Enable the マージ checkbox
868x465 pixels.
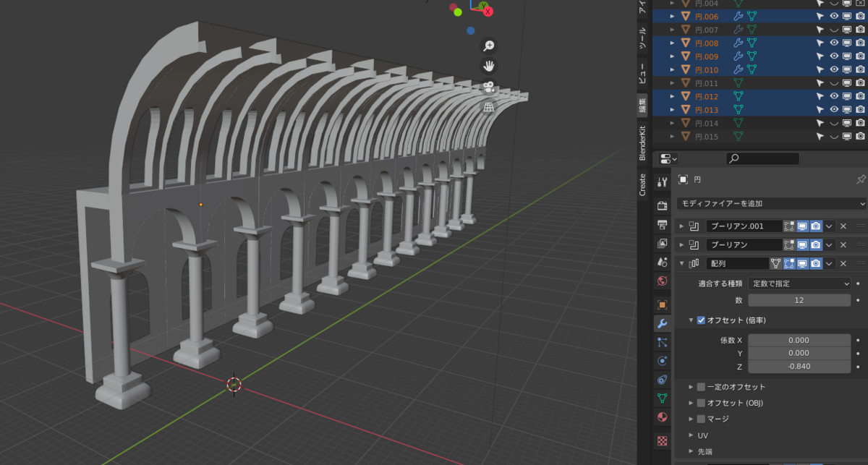pos(701,419)
